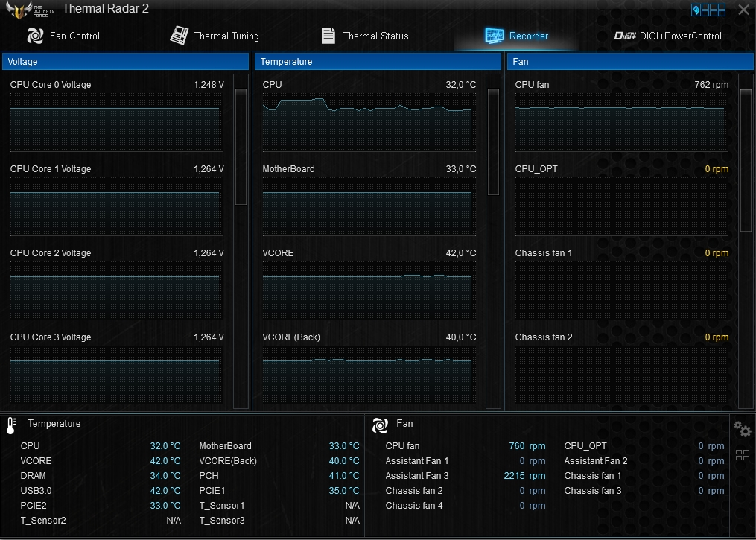Click the CPU temperature history graph
This screenshot has height=540, width=756.
pos(369,122)
